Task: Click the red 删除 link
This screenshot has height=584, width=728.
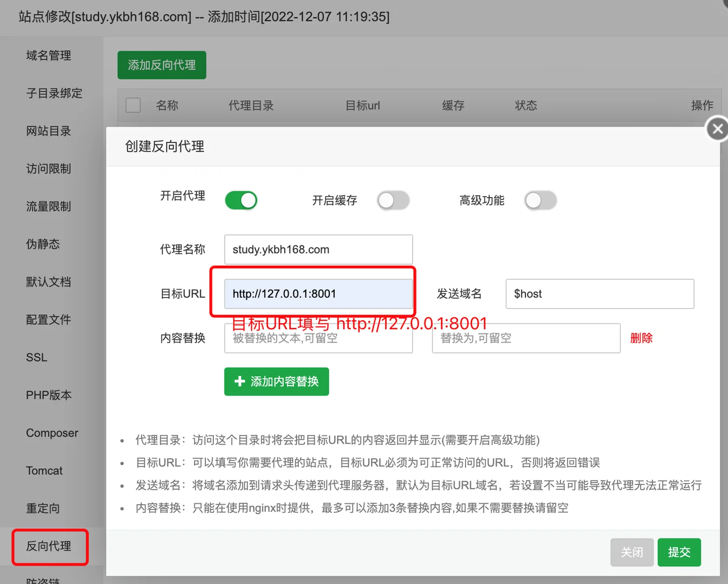Action: [x=641, y=338]
